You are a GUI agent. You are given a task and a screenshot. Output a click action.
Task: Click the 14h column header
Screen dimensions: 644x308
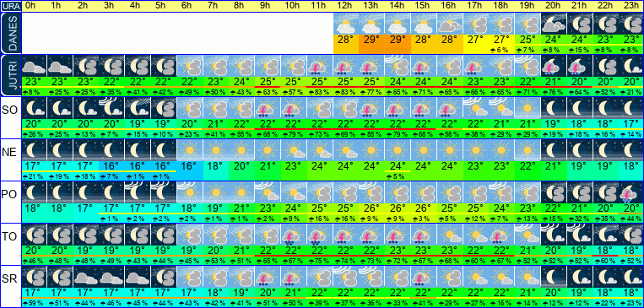pos(398,6)
